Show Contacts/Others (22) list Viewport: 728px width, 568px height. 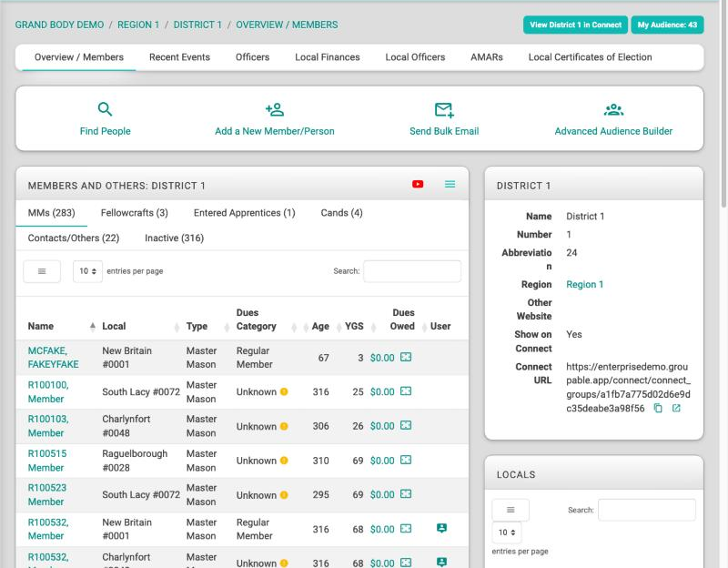[x=74, y=238]
